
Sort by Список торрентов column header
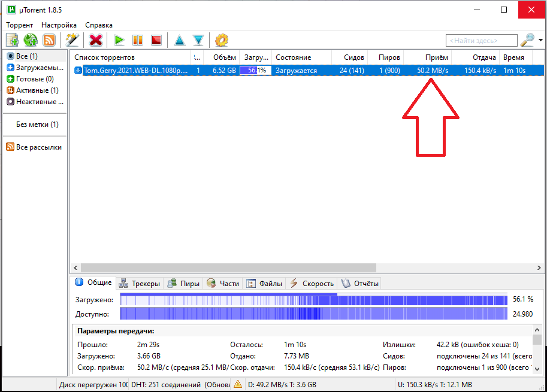pyautogui.click(x=131, y=57)
